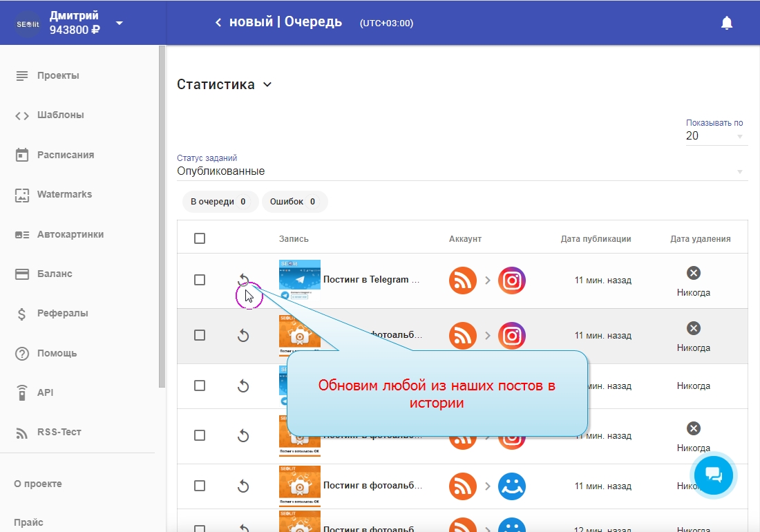Image resolution: width=760 pixels, height=532 pixels.
Task: Check the first post row checkbox
Action: point(200,280)
